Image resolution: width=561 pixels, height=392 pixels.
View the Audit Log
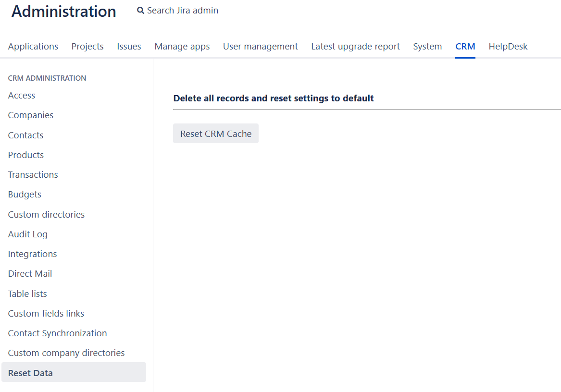28,234
